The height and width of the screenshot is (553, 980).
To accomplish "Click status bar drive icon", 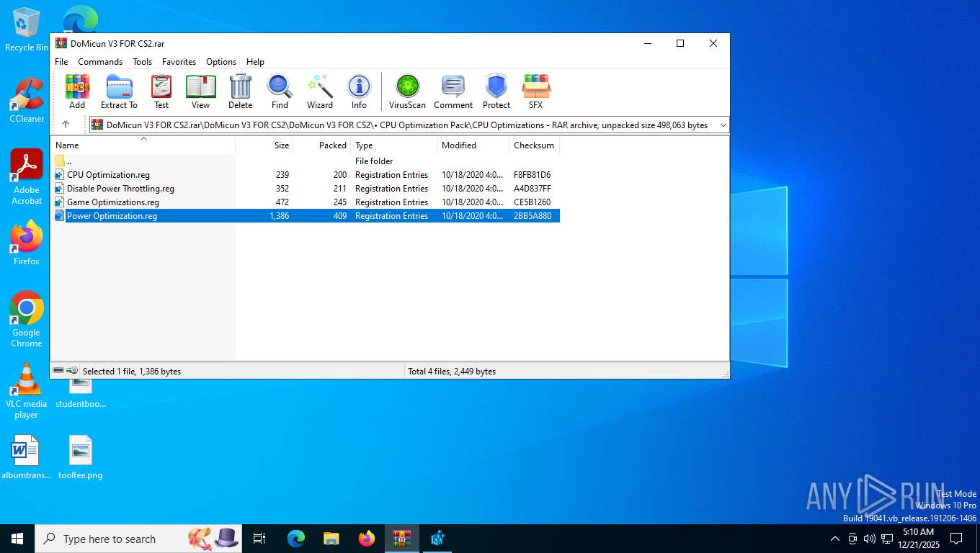I will pos(59,371).
